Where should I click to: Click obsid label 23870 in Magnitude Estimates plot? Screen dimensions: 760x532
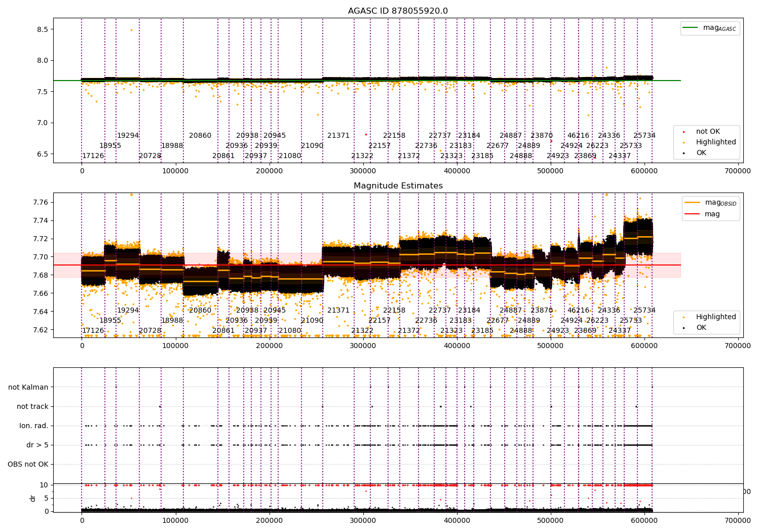(x=542, y=310)
